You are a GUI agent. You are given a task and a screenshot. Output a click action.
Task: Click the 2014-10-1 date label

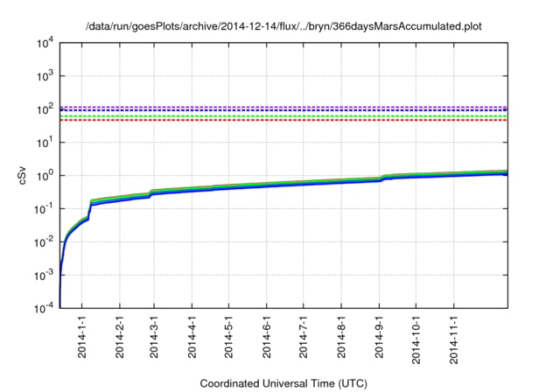pyautogui.click(x=416, y=339)
